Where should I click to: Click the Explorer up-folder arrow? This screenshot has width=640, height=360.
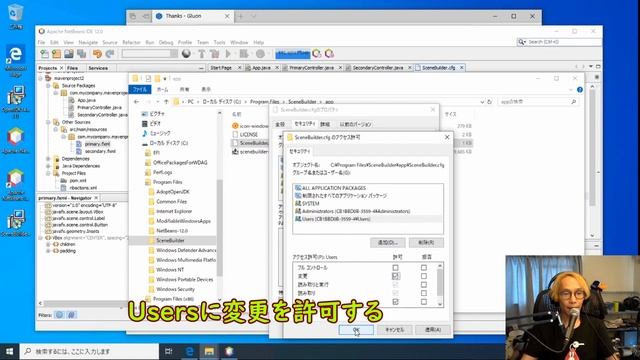click(166, 102)
